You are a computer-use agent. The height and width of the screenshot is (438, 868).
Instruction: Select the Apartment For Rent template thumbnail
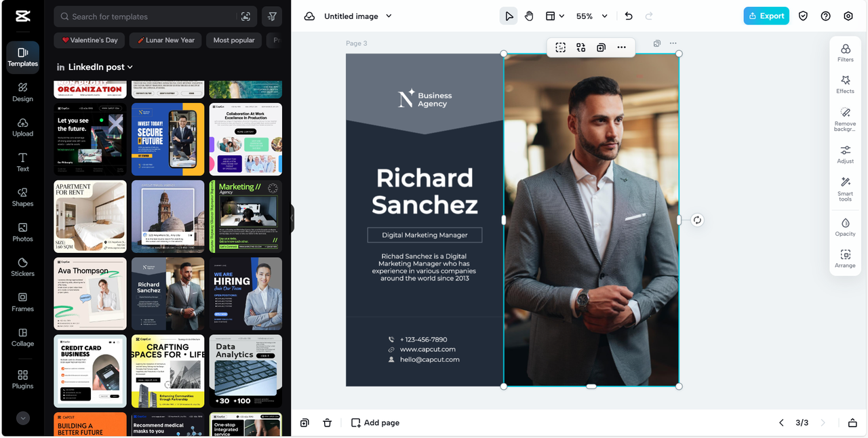pos(90,216)
